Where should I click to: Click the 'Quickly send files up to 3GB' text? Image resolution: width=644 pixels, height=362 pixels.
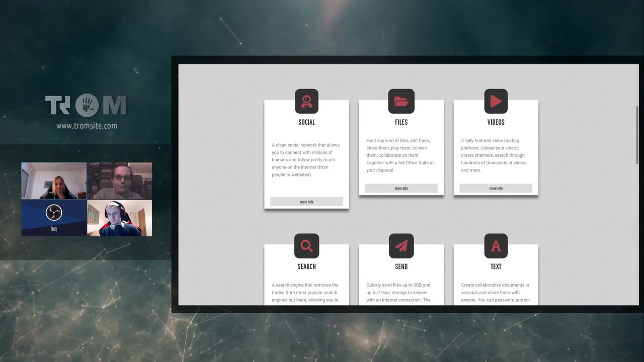tap(398, 293)
